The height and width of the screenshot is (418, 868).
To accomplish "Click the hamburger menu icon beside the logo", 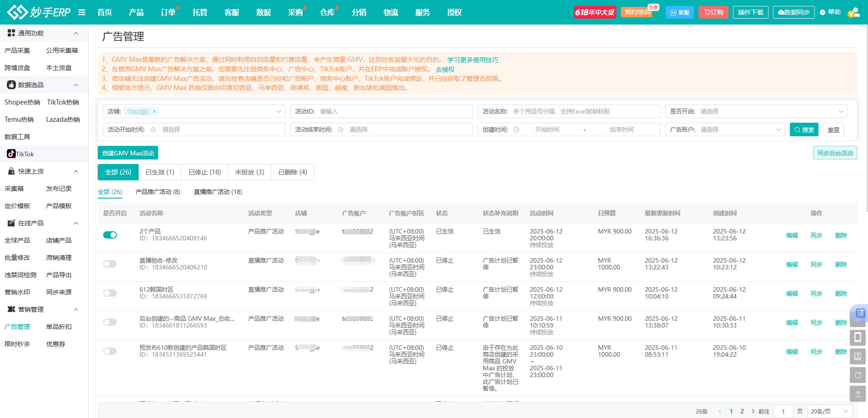I will [82, 12].
